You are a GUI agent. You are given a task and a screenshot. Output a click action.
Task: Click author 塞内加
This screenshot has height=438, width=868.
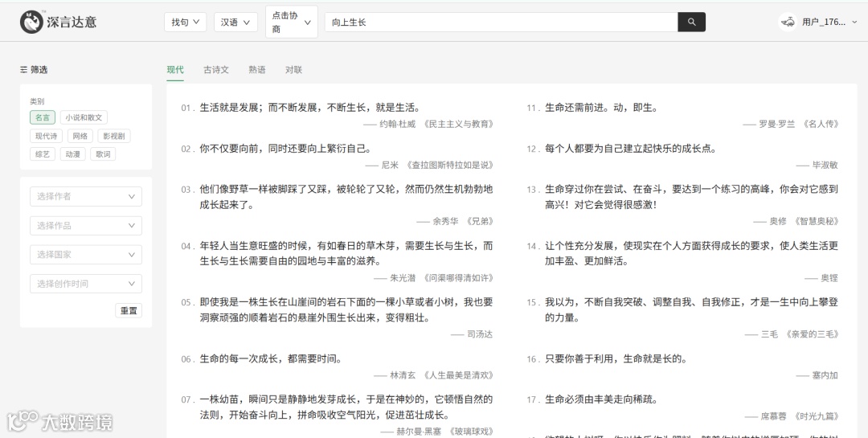pos(825,375)
